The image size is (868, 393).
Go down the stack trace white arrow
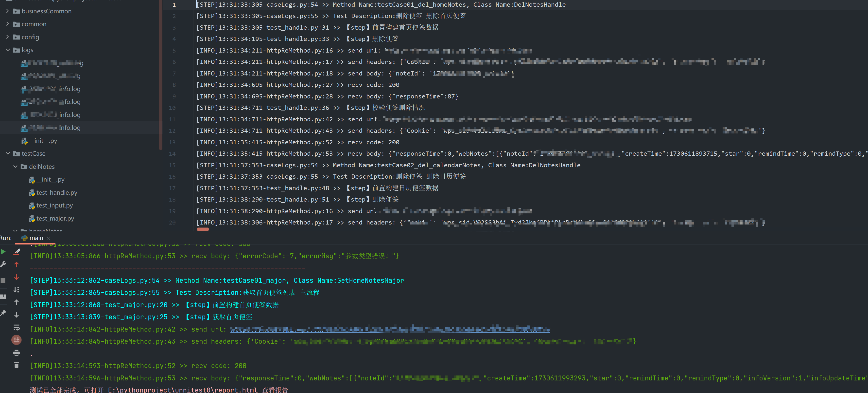[17, 315]
